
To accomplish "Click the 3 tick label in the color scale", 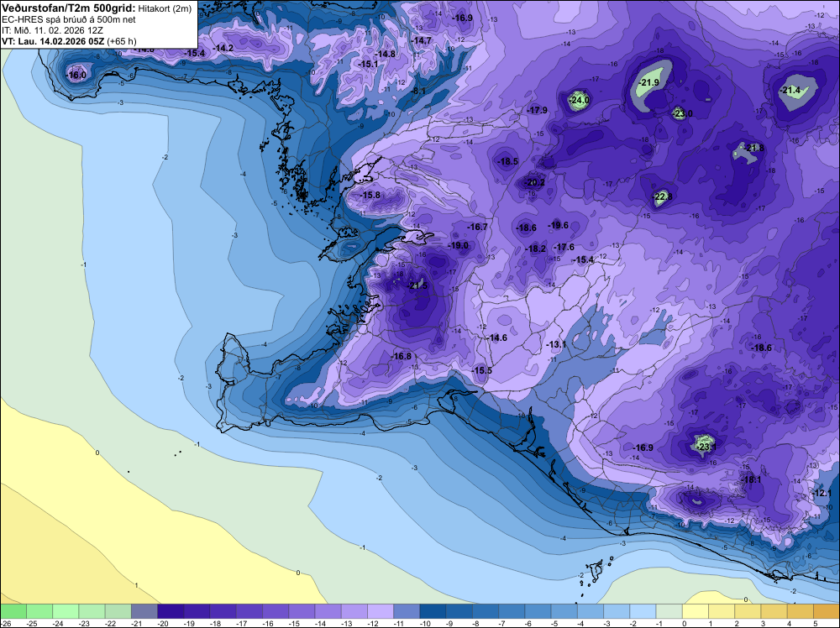I will point(763,624).
